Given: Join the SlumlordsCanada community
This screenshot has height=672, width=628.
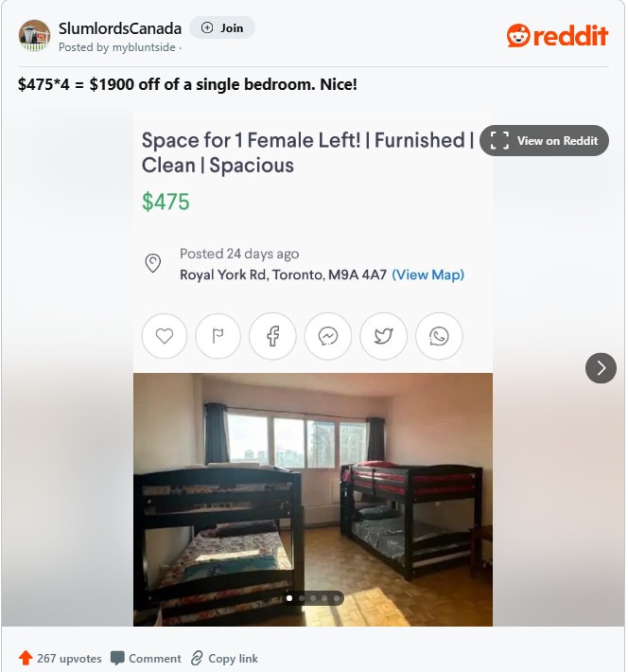Looking at the screenshot, I should pos(222,27).
